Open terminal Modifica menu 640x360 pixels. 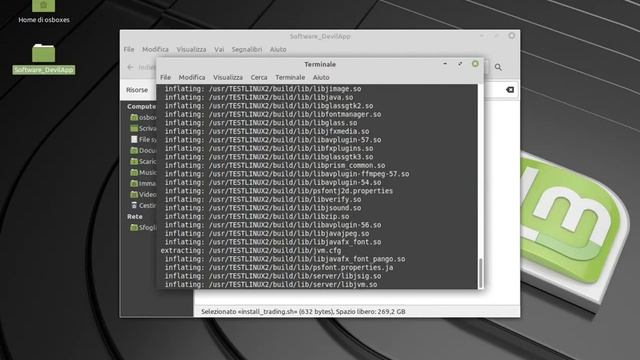pyautogui.click(x=192, y=77)
